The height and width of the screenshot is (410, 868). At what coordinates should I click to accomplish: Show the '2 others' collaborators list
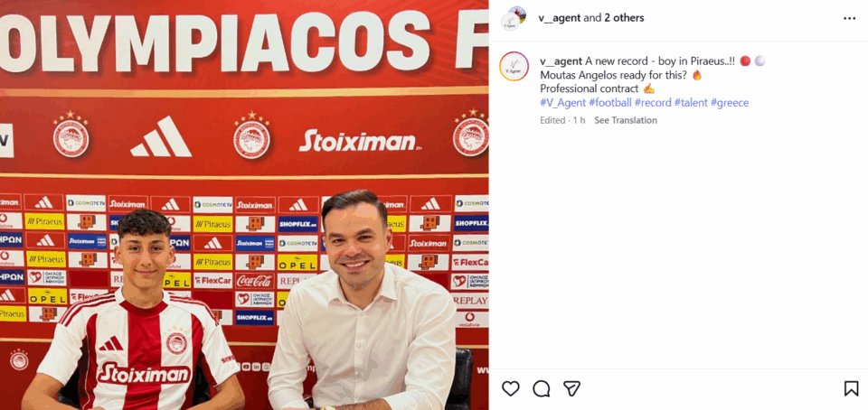tap(624, 18)
